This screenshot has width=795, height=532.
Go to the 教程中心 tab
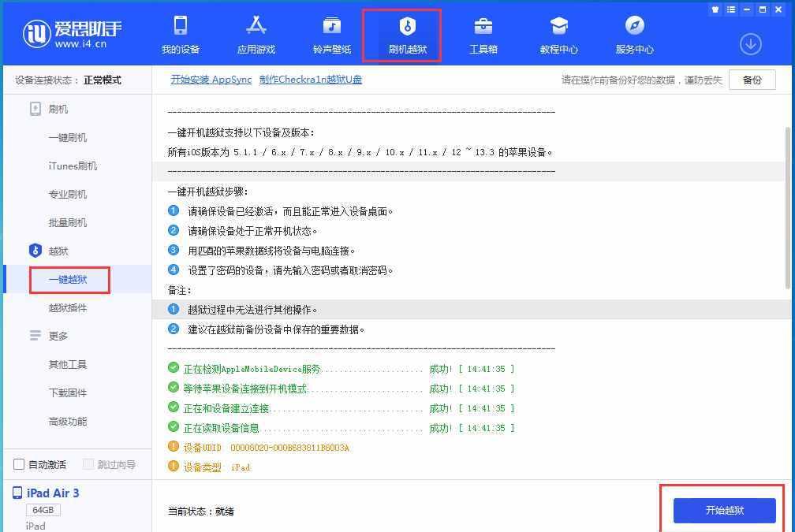(x=558, y=35)
